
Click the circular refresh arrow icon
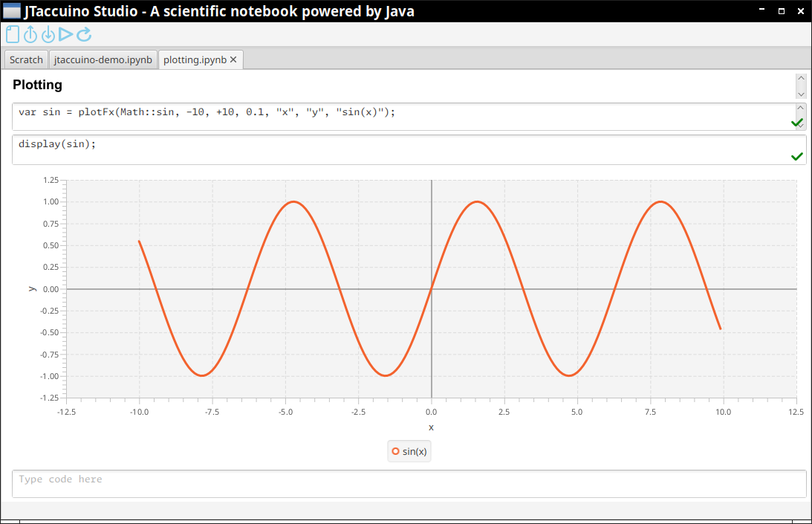84,34
